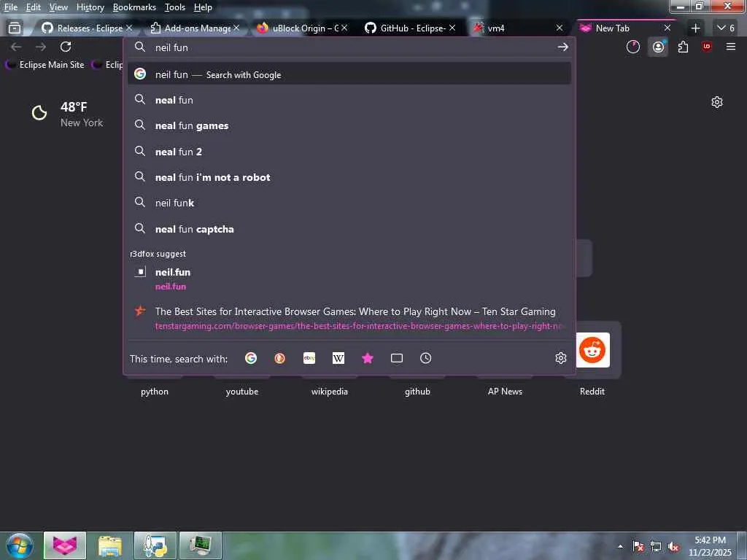Open the github shortcut label
Viewport: 747px width, 560px height.
[x=417, y=392]
